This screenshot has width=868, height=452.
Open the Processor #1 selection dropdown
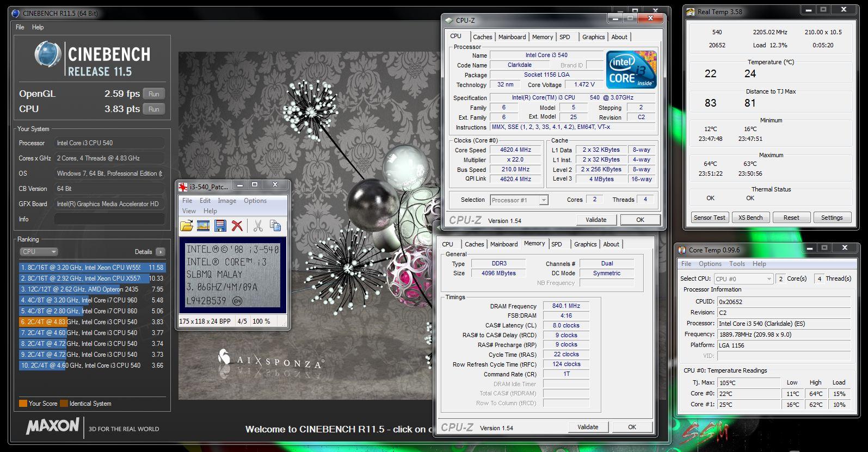519,200
